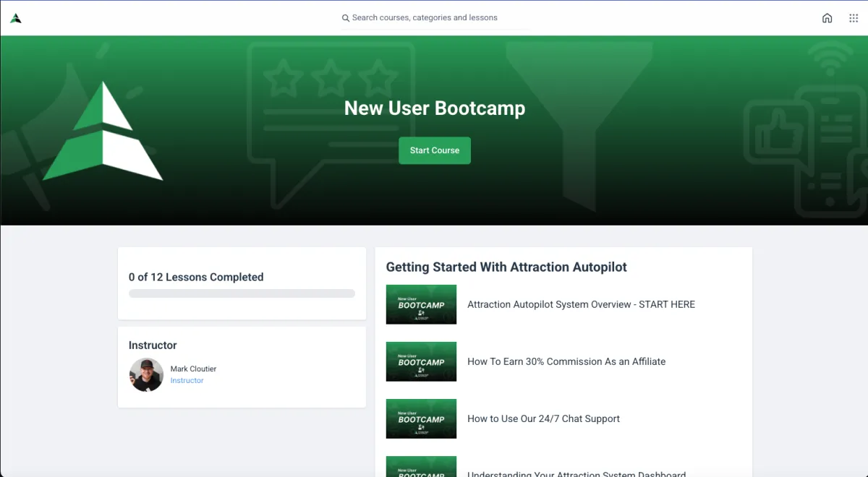Open How To Earn 30% Commission lesson
The width and height of the screenshot is (868, 477).
[566, 361]
